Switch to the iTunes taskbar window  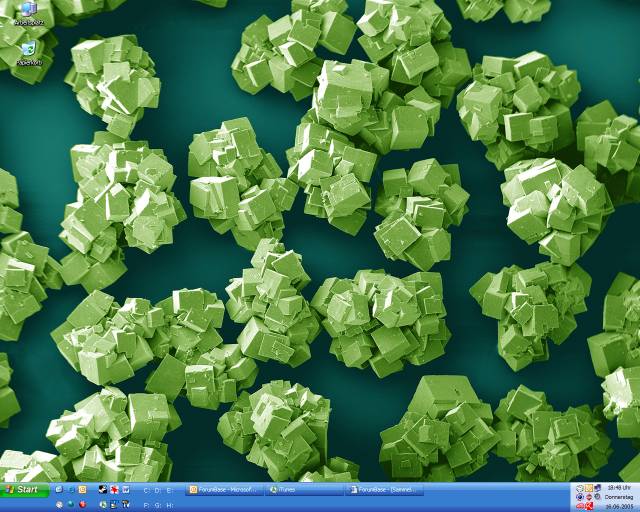pos(304,490)
